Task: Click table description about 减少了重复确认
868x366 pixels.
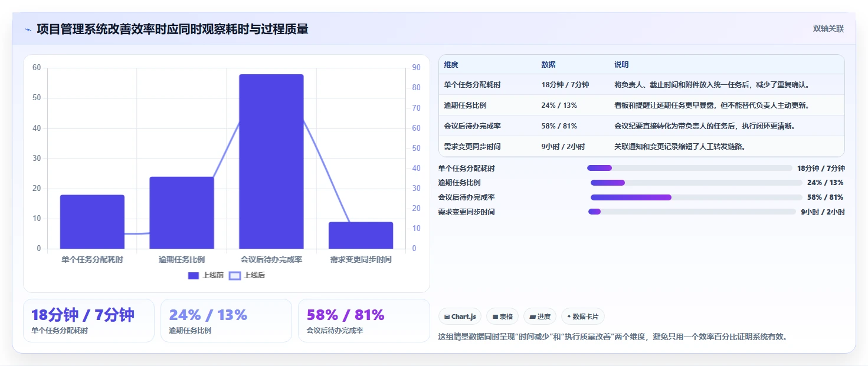Action: [712, 85]
